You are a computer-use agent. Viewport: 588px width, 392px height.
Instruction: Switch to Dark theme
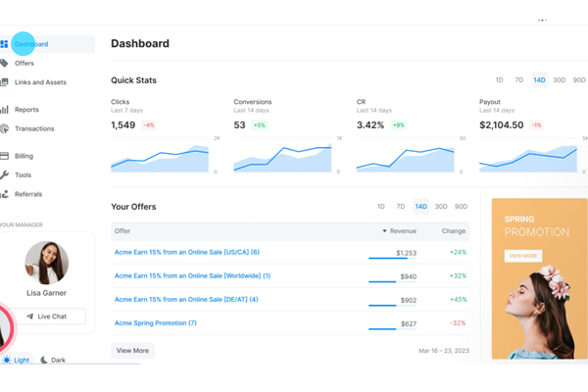53,361
